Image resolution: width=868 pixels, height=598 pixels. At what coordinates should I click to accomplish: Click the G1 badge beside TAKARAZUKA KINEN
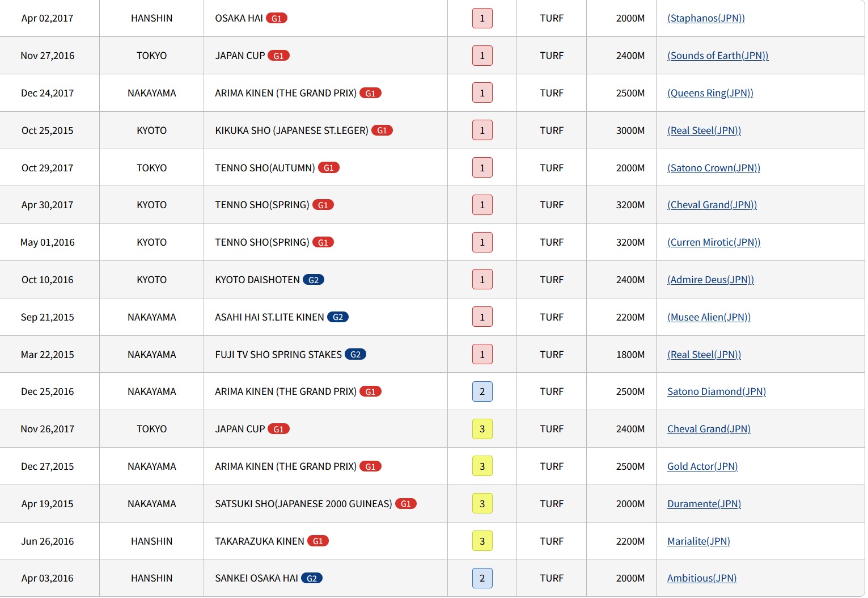point(318,541)
